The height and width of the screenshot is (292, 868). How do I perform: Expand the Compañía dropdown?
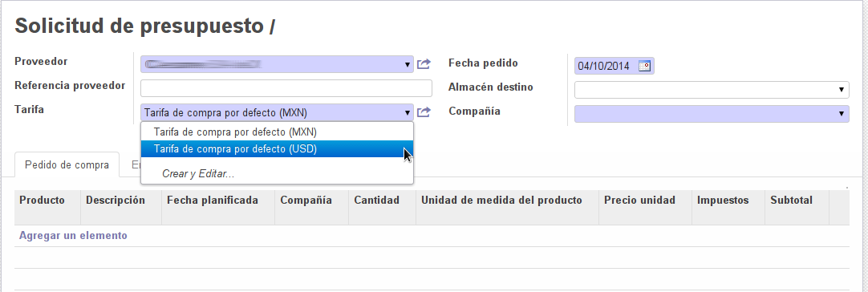tap(712, 114)
